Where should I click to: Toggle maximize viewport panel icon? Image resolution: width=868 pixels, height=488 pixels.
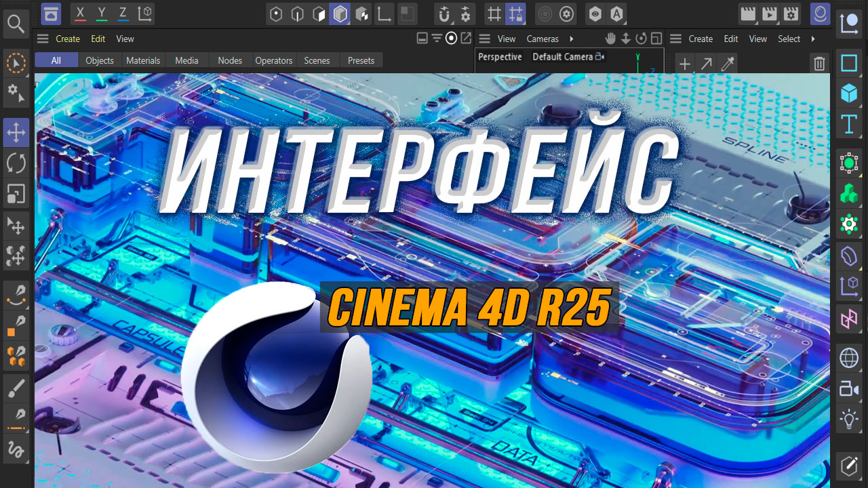coord(656,39)
